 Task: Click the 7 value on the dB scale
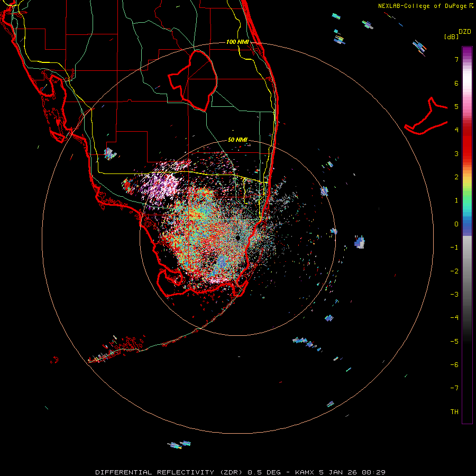456,59
